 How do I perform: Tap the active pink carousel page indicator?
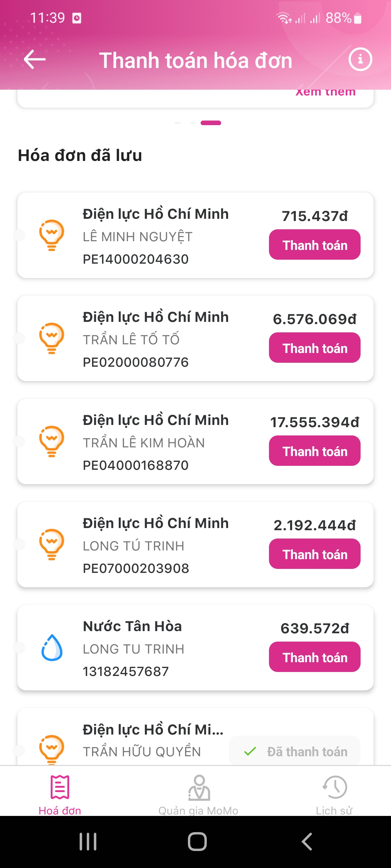click(x=211, y=123)
